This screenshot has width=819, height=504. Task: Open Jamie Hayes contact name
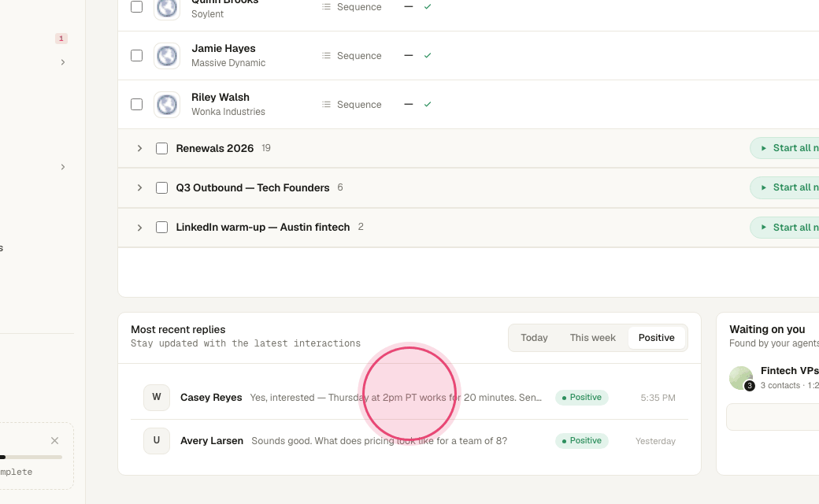(224, 49)
